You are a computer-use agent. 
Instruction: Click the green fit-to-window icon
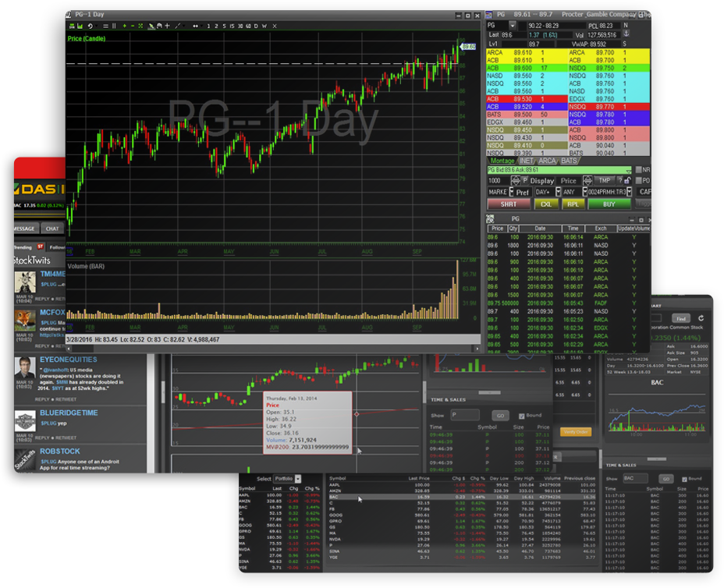pos(140,27)
